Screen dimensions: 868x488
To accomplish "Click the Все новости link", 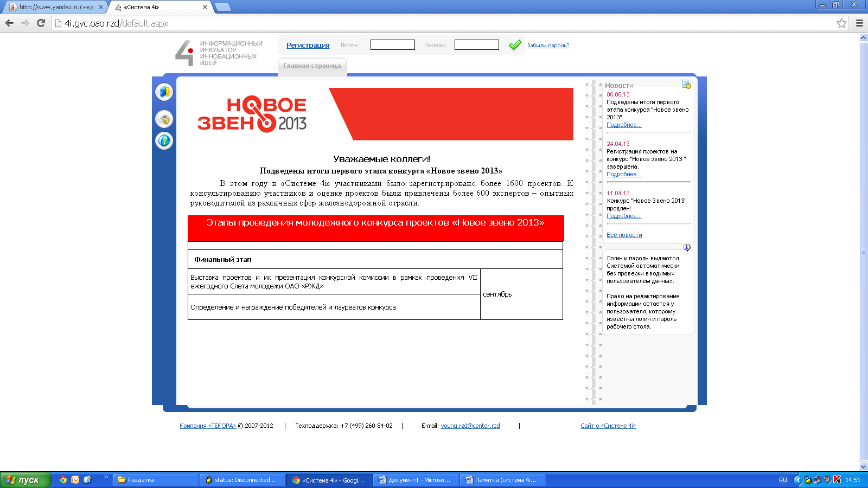I will pos(624,235).
